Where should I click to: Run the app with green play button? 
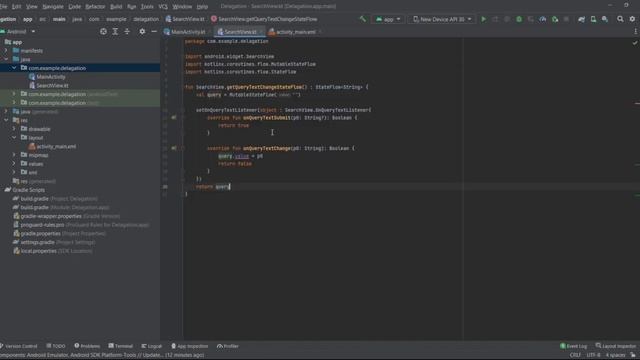point(483,19)
